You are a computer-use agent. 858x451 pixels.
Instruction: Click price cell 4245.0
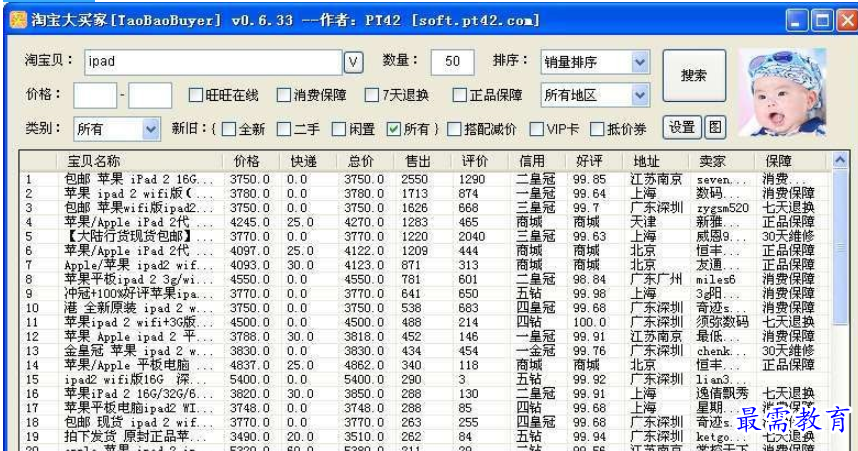pyautogui.click(x=250, y=222)
